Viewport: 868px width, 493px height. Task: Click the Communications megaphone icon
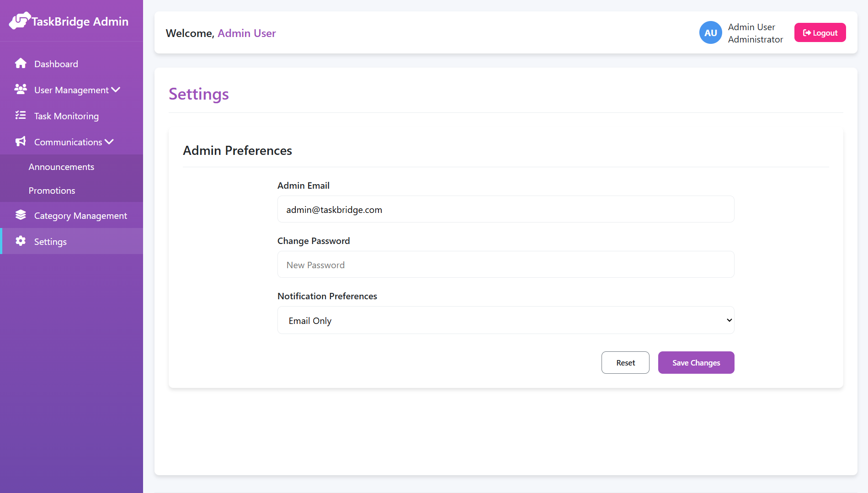(21, 142)
